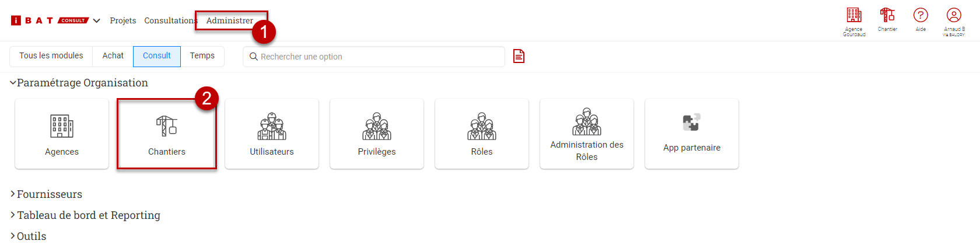Open the App partenaire puzzle tile
Viewport: 980px width, 251px height.
tap(692, 134)
